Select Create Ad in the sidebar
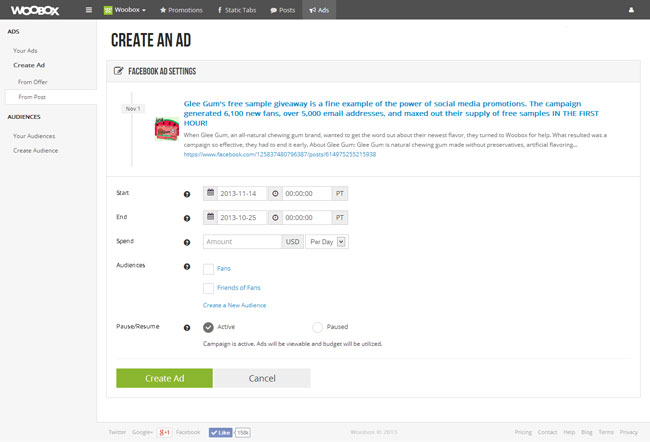The image size is (650, 442). pos(29,65)
